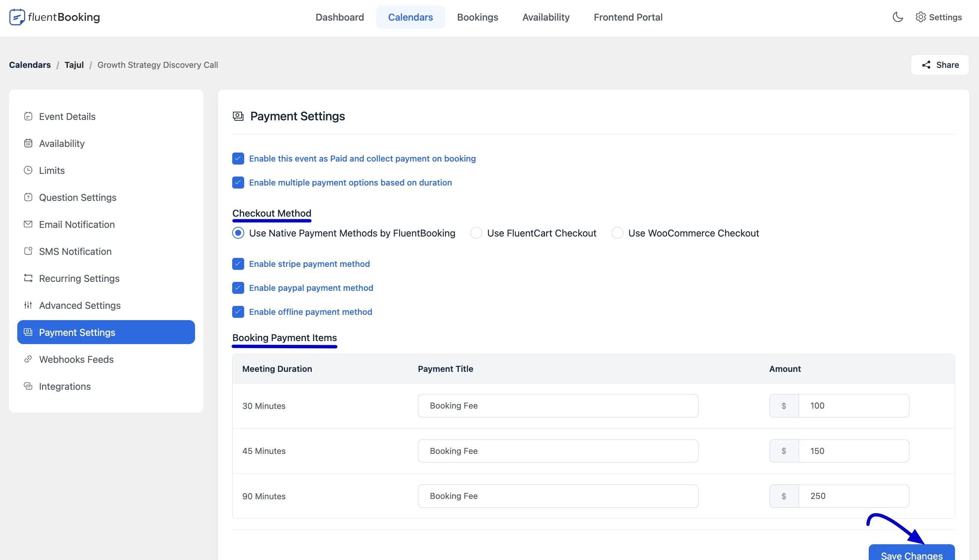
Task: Click the Integrations icon
Action: [28, 386]
